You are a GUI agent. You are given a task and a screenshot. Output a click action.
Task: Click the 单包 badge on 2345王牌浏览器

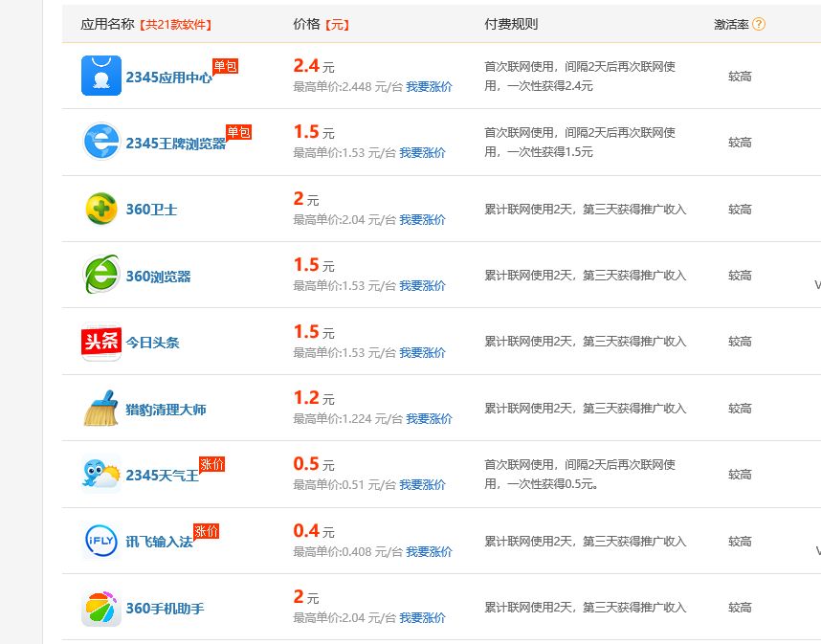pyautogui.click(x=239, y=132)
